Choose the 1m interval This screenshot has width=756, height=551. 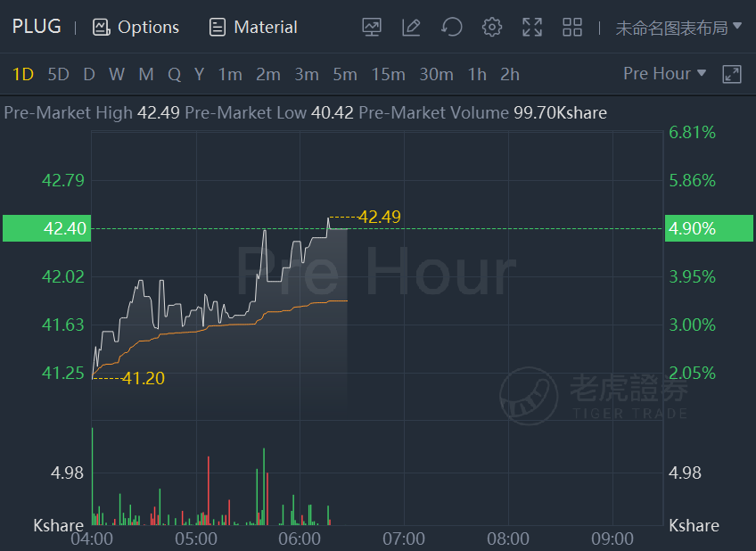tap(230, 75)
